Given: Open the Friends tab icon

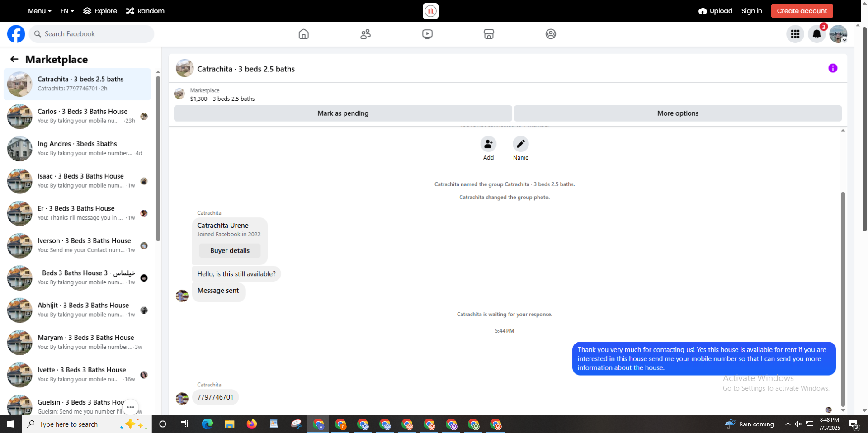Looking at the screenshot, I should [366, 34].
